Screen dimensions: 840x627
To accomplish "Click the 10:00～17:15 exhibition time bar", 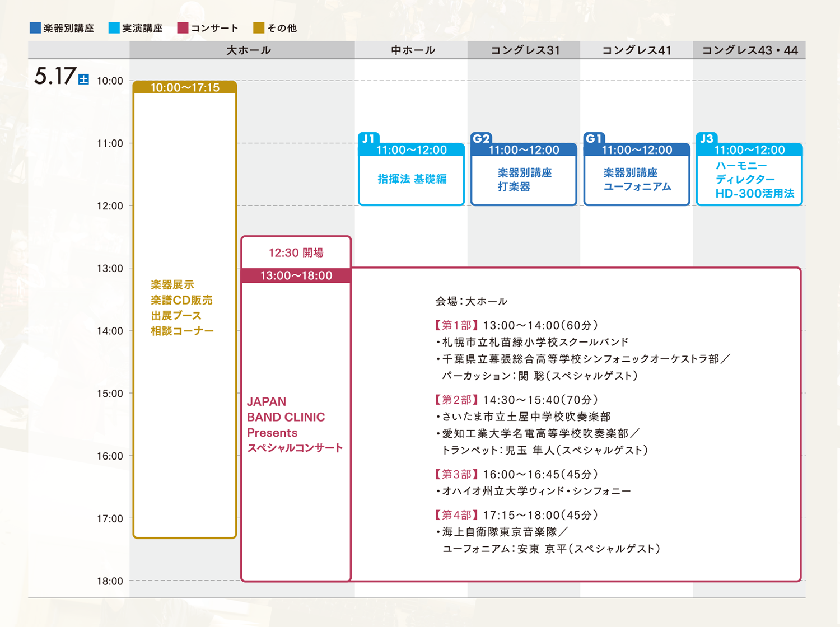I will point(185,87).
